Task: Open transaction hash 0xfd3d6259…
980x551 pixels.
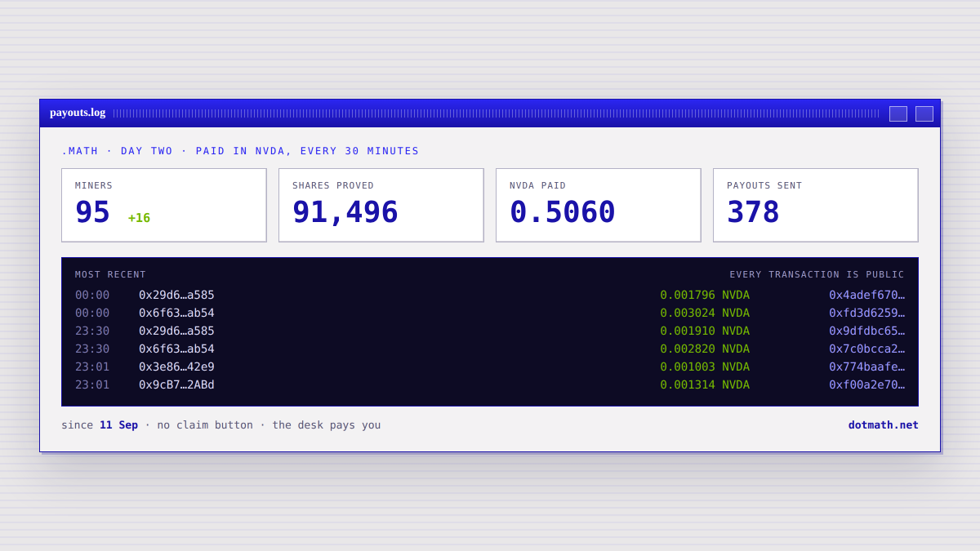Action: 866,313
